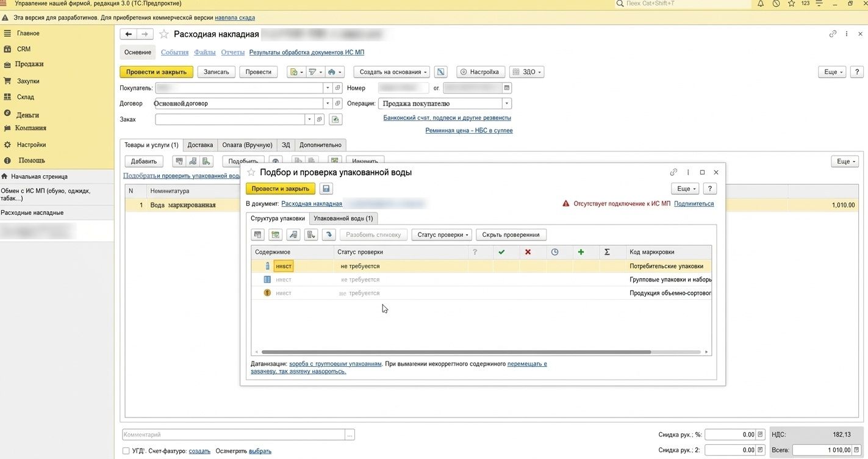868x459 pixels.
Task: Click the Скрыть проверенни button
Action: pos(511,234)
